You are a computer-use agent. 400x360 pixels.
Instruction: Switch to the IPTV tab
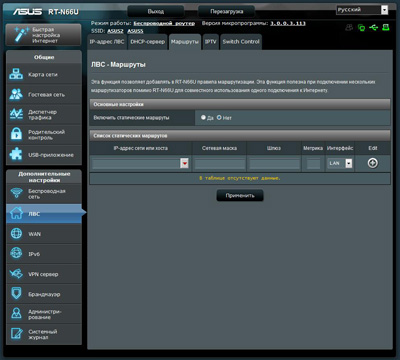[x=210, y=42]
